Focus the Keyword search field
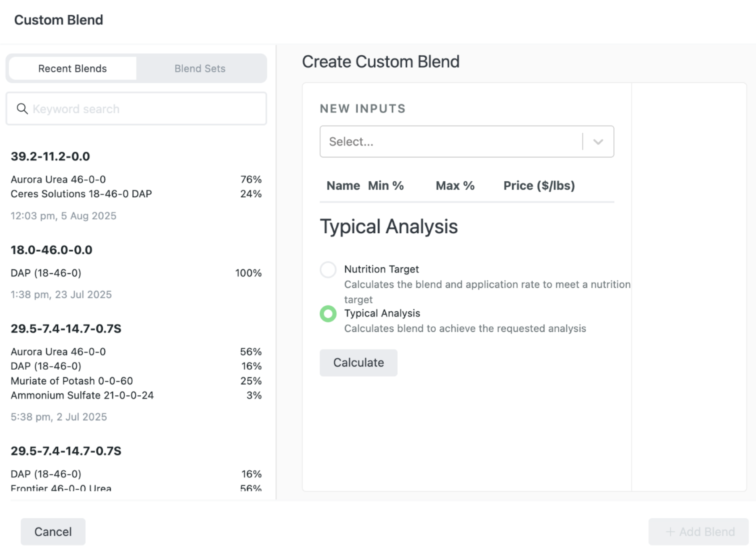This screenshot has height=553, width=756. point(136,109)
